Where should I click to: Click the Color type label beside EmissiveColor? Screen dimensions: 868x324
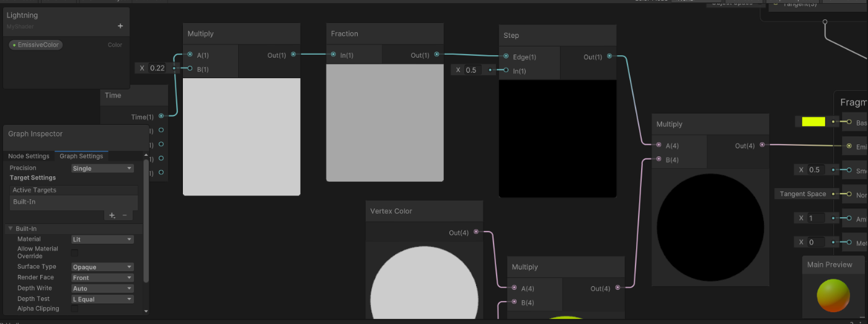pyautogui.click(x=115, y=45)
